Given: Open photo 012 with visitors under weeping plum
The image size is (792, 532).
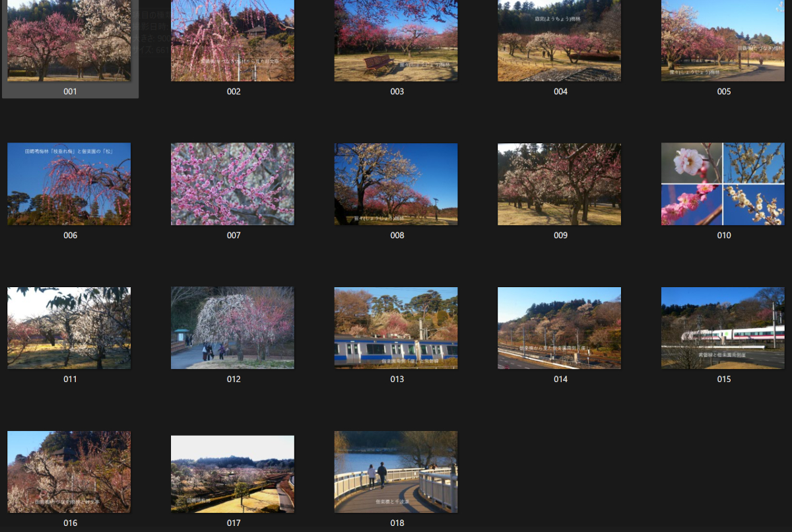Looking at the screenshot, I should pos(232,328).
